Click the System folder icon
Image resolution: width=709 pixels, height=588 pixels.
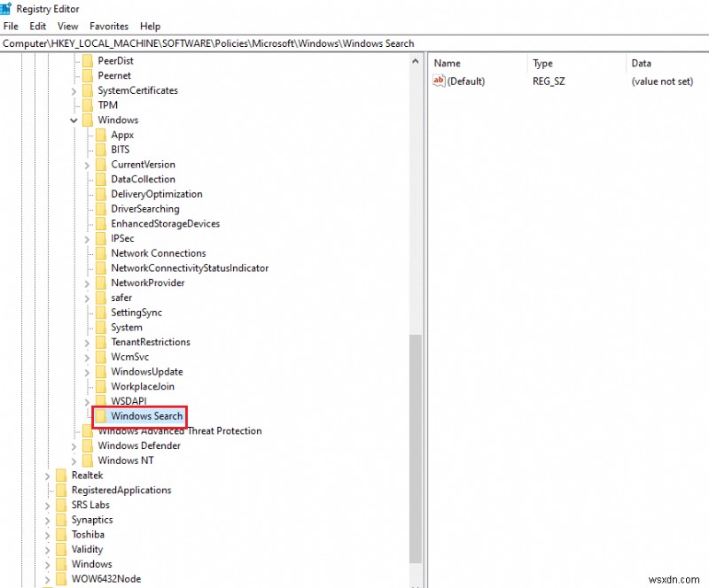coord(101,328)
